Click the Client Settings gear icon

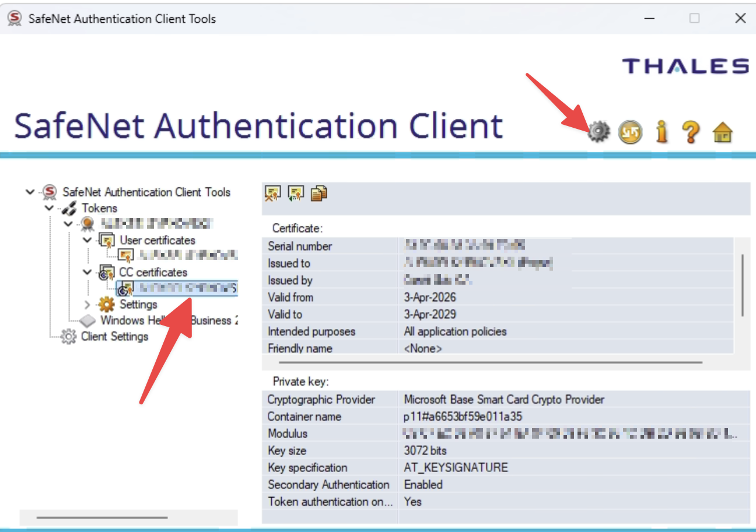coord(69,337)
